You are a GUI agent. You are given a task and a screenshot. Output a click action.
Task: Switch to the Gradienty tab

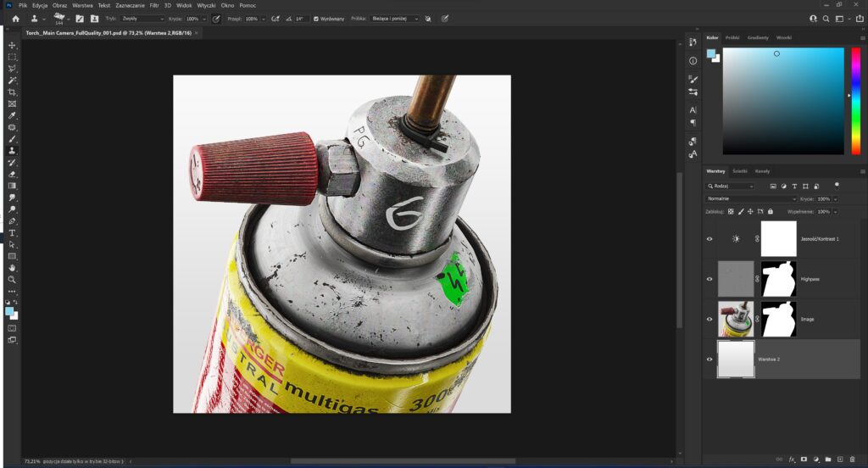pos(758,37)
